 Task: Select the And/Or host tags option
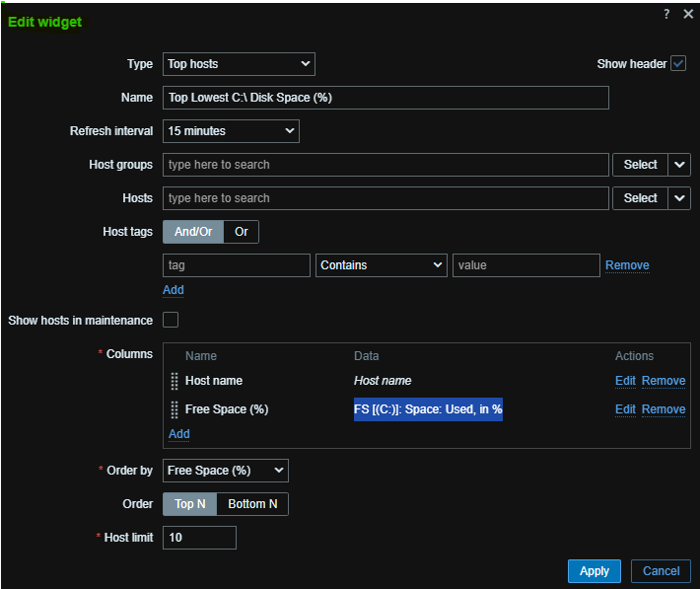point(193,232)
